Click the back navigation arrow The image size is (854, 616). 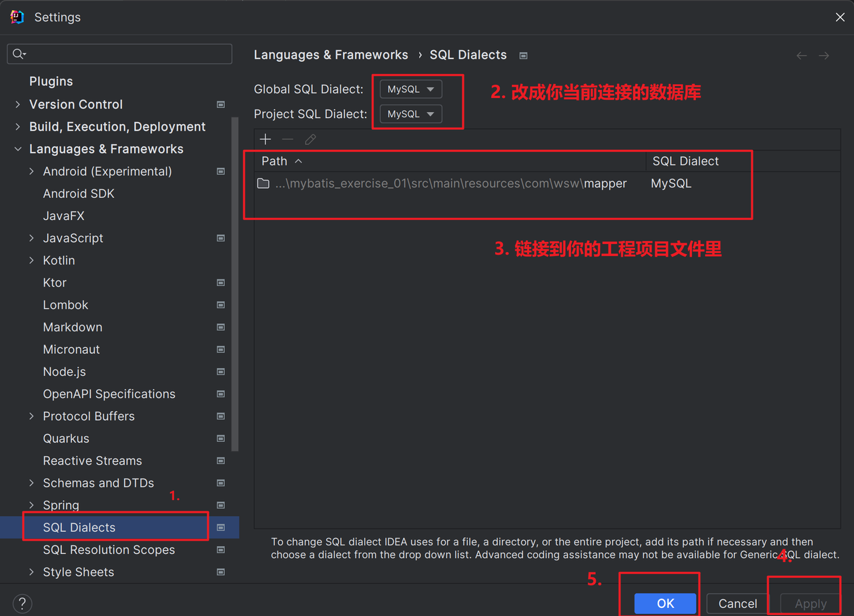pyautogui.click(x=802, y=55)
